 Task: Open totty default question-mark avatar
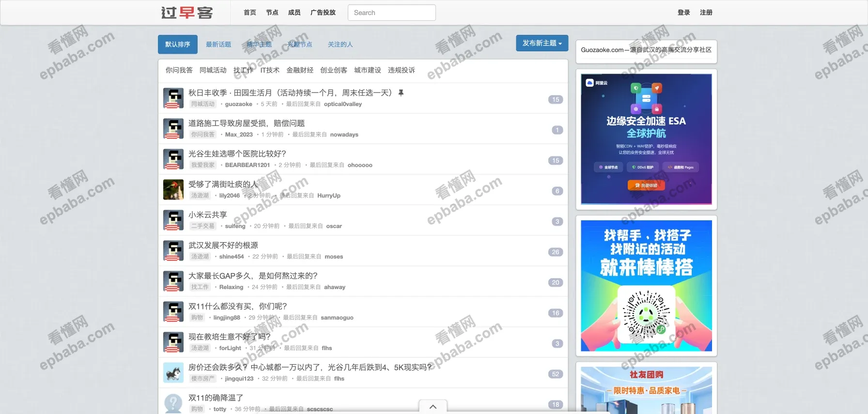173,403
